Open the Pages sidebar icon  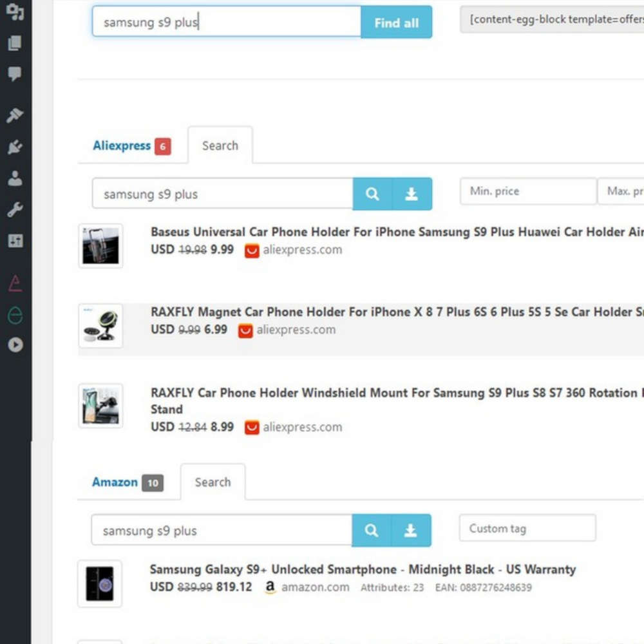point(14,43)
